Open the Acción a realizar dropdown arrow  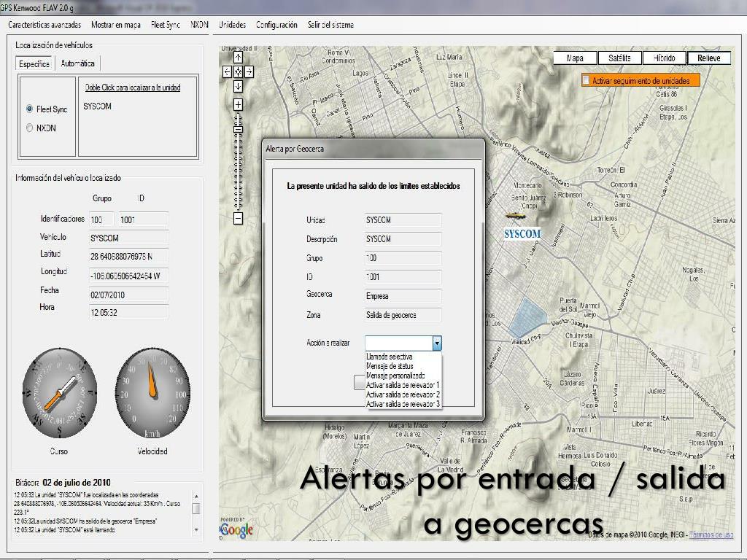[x=437, y=343]
